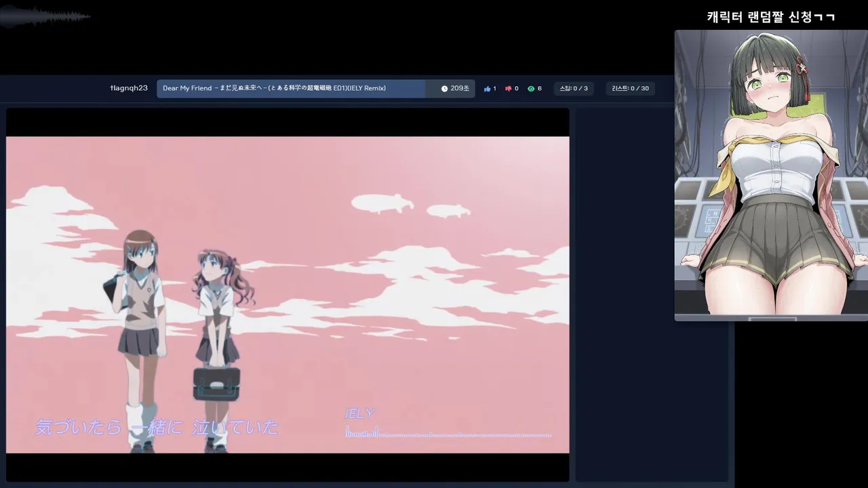The height and width of the screenshot is (488, 868).
Task: Click the thumbs-down dislike icon
Action: (x=509, y=89)
